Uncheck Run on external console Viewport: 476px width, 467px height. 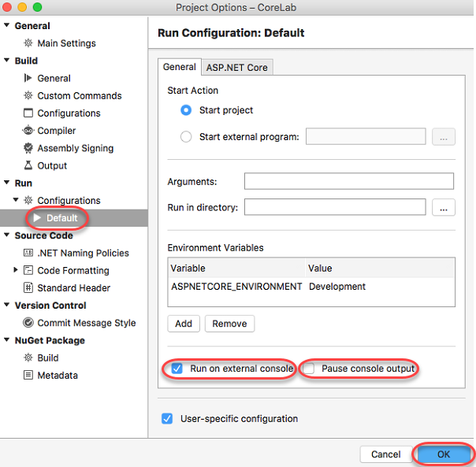point(177,369)
